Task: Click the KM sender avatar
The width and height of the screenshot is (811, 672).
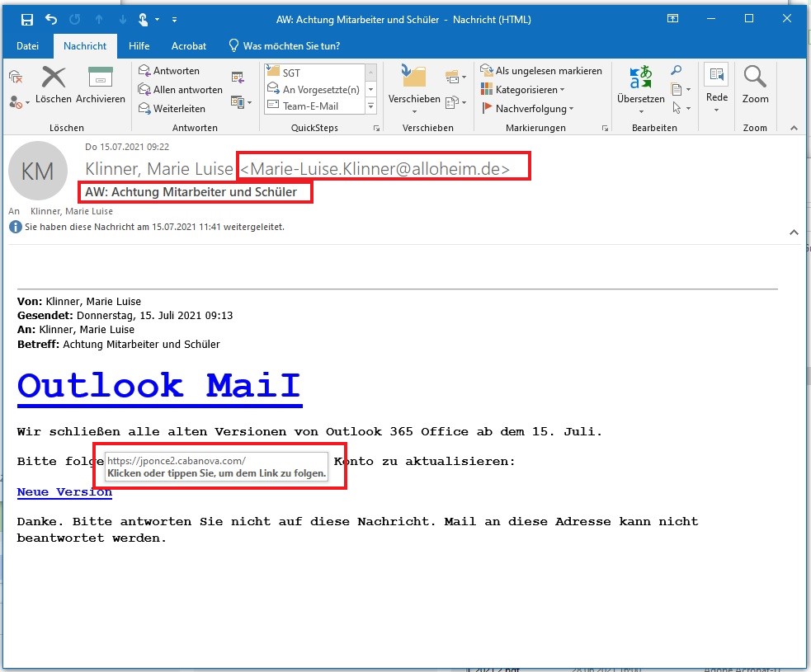Action: tap(38, 171)
